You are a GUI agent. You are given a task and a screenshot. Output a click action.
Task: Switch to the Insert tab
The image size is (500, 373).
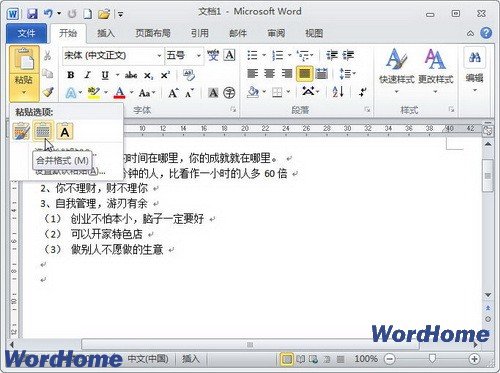[x=106, y=33]
